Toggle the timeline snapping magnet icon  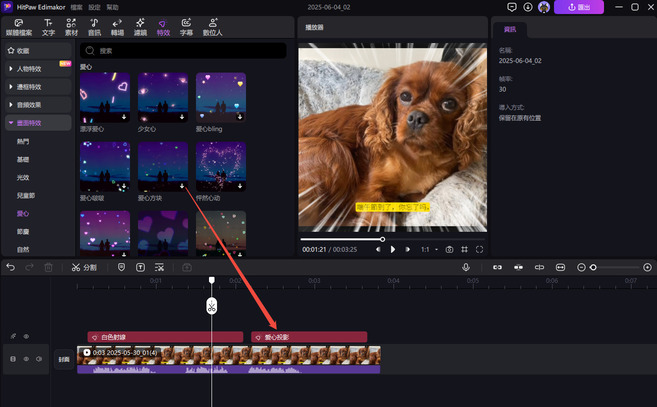(x=518, y=267)
